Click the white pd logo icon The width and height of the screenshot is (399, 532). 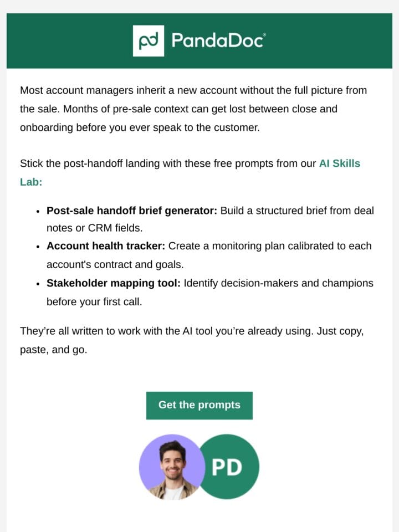(x=149, y=40)
